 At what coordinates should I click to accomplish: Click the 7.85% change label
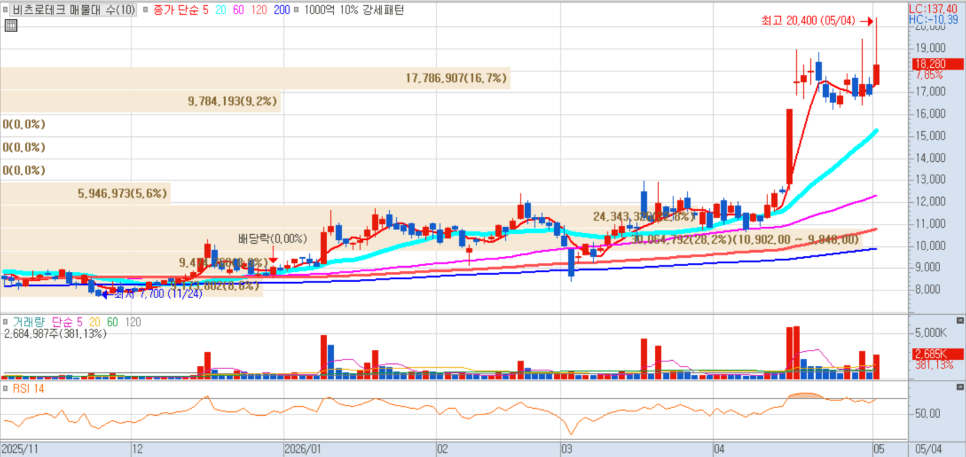pyautogui.click(x=929, y=75)
